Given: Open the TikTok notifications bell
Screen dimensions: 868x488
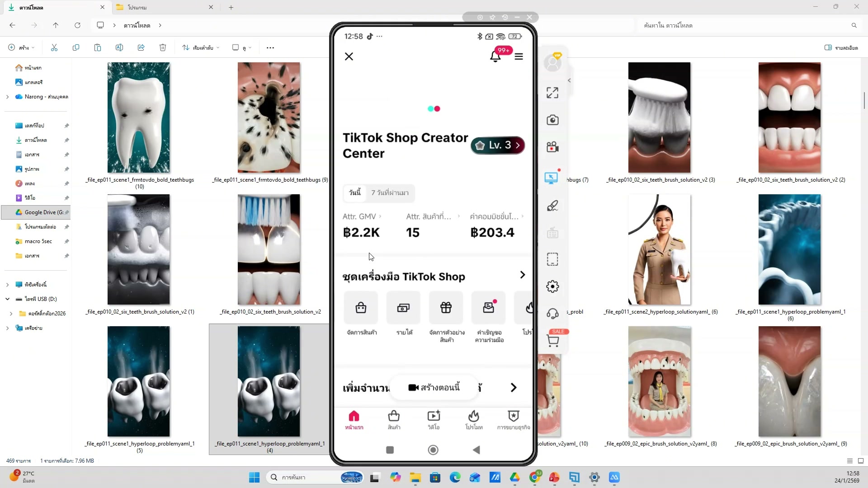Looking at the screenshot, I should tap(495, 56).
